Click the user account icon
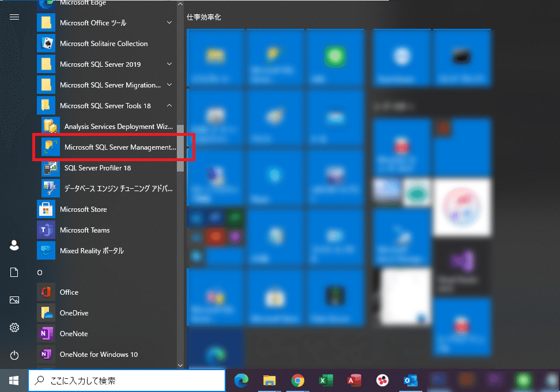Screen dimensions: 560x392 (x=14, y=245)
